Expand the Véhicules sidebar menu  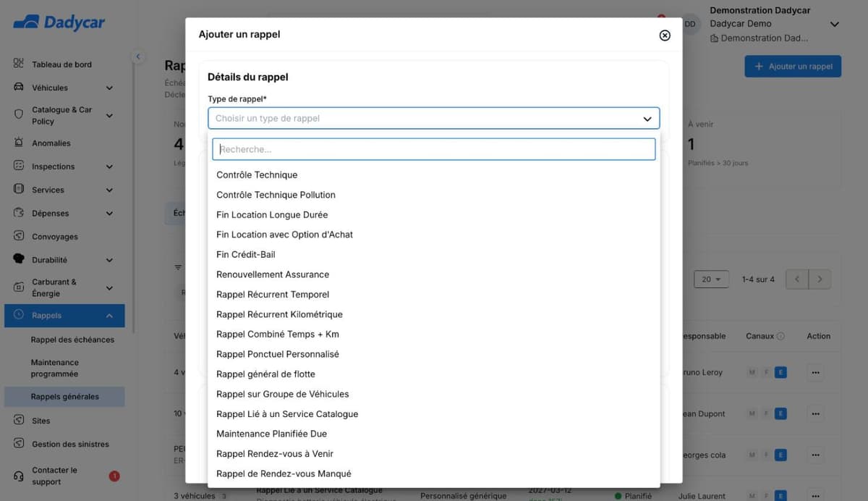tap(109, 88)
